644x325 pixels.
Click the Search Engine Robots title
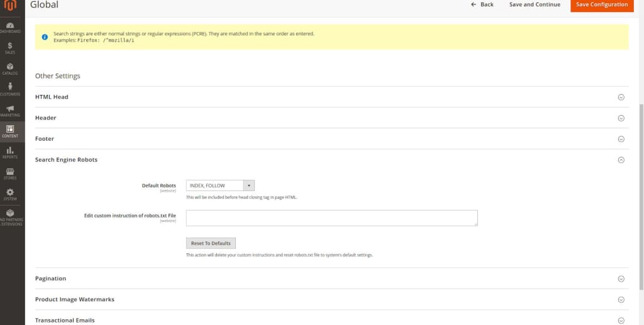(66, 160)
